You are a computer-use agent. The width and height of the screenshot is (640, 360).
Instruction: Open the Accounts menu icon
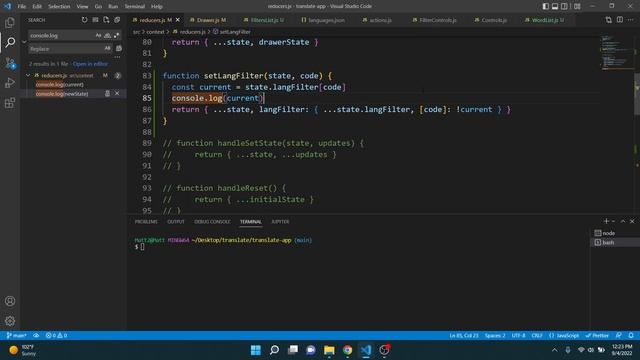[10, 301]
